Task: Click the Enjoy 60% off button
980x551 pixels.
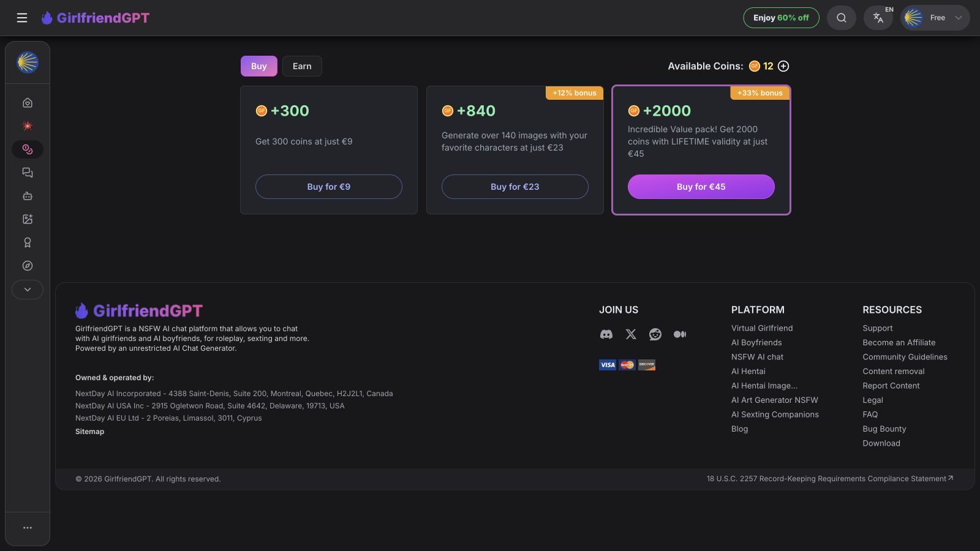Action: 781,18
